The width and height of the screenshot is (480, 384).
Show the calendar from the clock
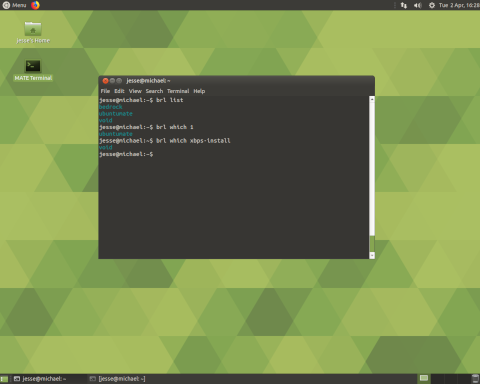(x=459, y=5)
